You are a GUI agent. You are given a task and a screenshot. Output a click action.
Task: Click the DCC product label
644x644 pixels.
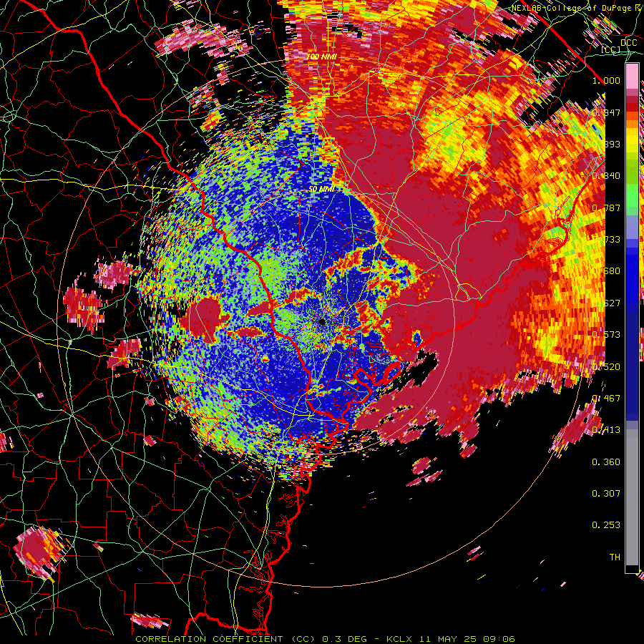pyautogui.click(x=628, y=43)
